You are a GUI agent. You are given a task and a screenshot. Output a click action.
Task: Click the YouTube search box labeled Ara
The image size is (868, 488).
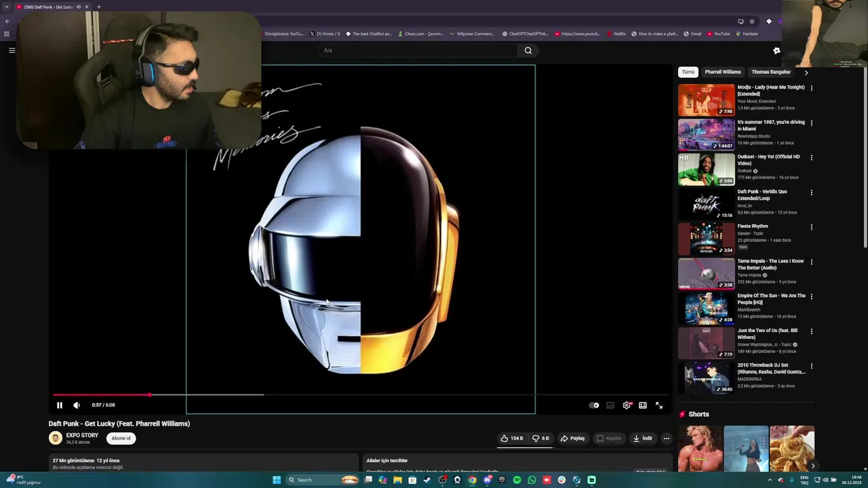coord(417,50)
